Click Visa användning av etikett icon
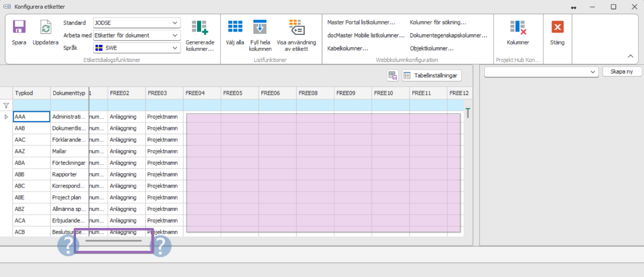Image resolution: width=644 pixels, height=277 pixels. pyautogui.click(x=297, y=27)
